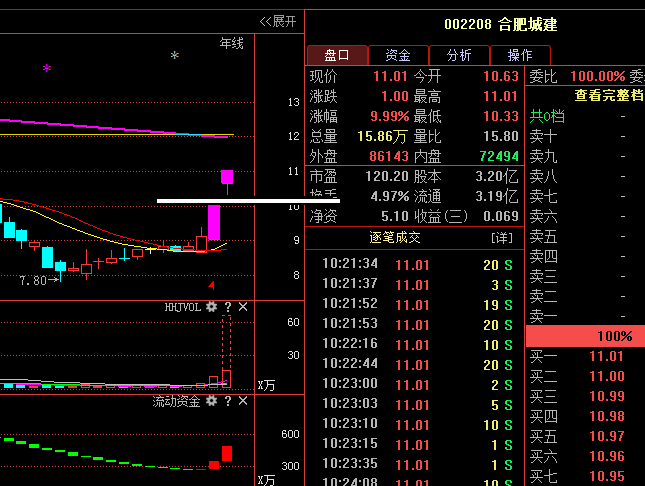The image size is (645, 486).
Task: Click the 买三 bid price 10.99
Action: click(607, 396)
